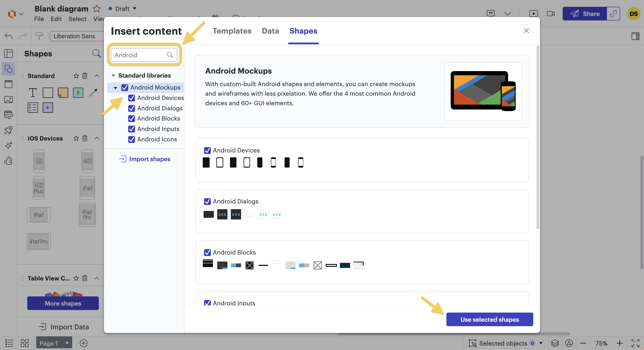644x350 pixels.
Task: Open the File menu
Action: tap(39, 19)
